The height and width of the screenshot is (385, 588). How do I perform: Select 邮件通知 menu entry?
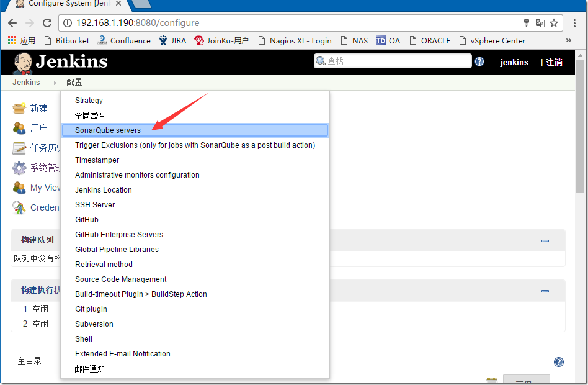coord(195,369)
